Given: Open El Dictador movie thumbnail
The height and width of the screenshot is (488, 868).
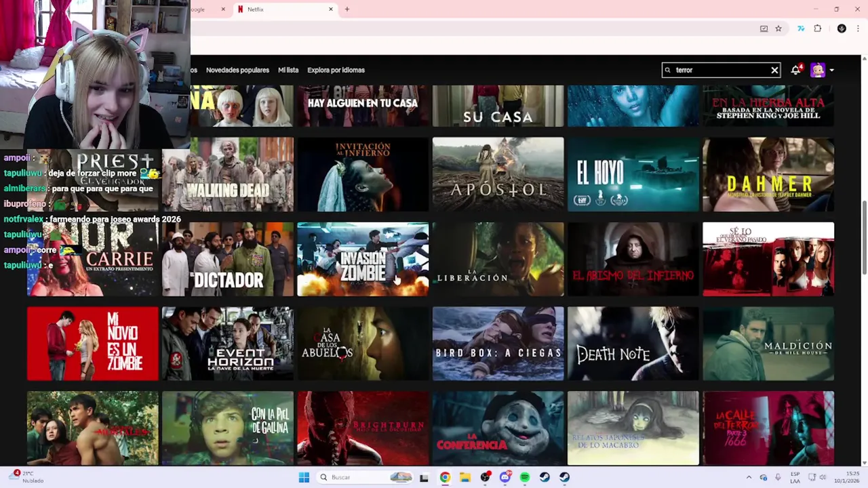Looking at the screenshot, I should pos(228,259).
